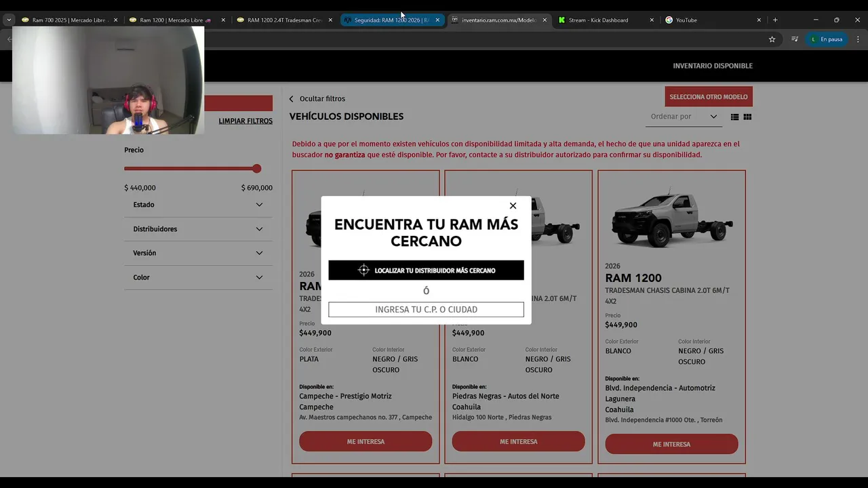
Task: Switch to list view icon
Action: [734, 117]
